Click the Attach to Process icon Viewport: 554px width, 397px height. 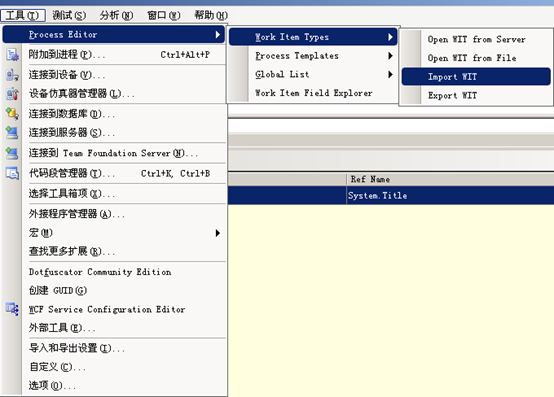pos(12,55)
